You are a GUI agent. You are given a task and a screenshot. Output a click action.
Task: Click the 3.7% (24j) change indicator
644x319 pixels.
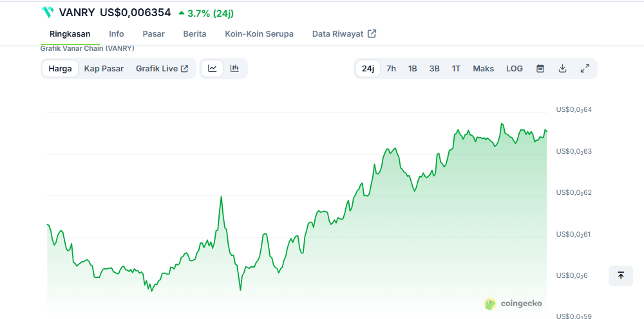point(206,13)
